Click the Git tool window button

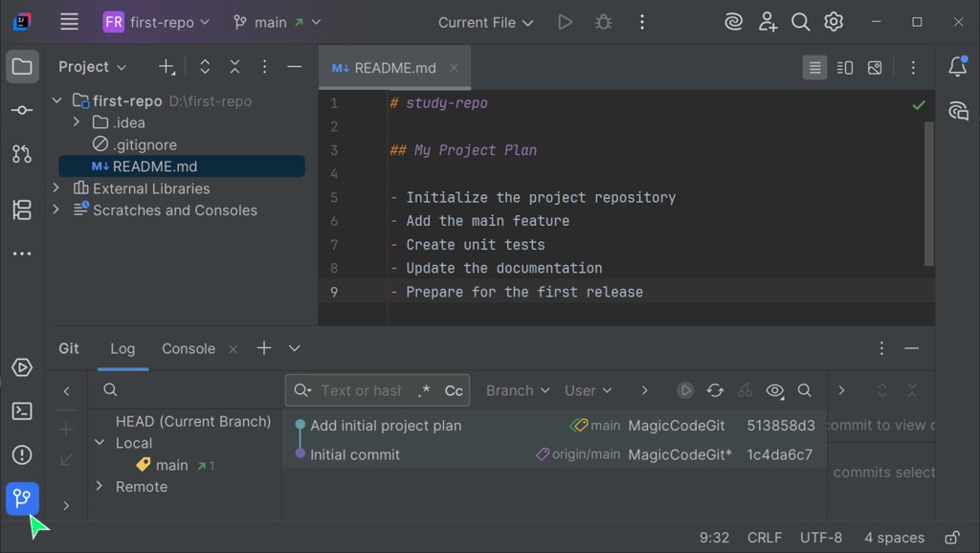22,498
